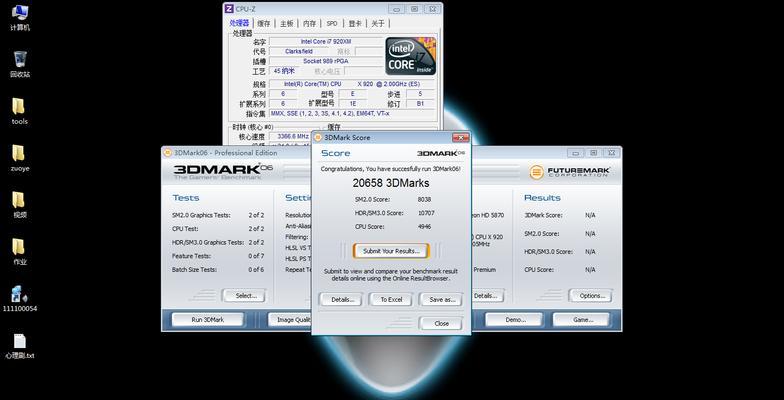Close the 3DMark Score dialog with red X

pyautogui.click(x=460, y=138)
